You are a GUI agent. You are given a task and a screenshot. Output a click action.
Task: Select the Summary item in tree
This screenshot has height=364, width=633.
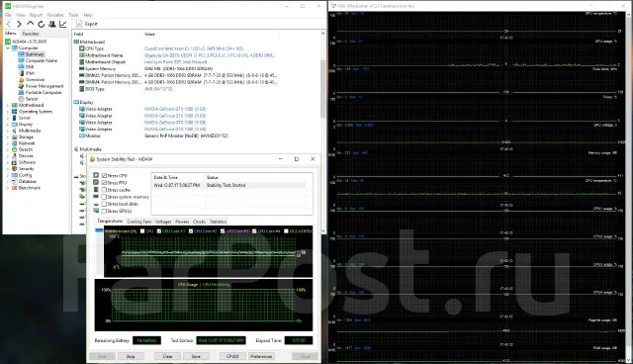(x=35, y=54)
